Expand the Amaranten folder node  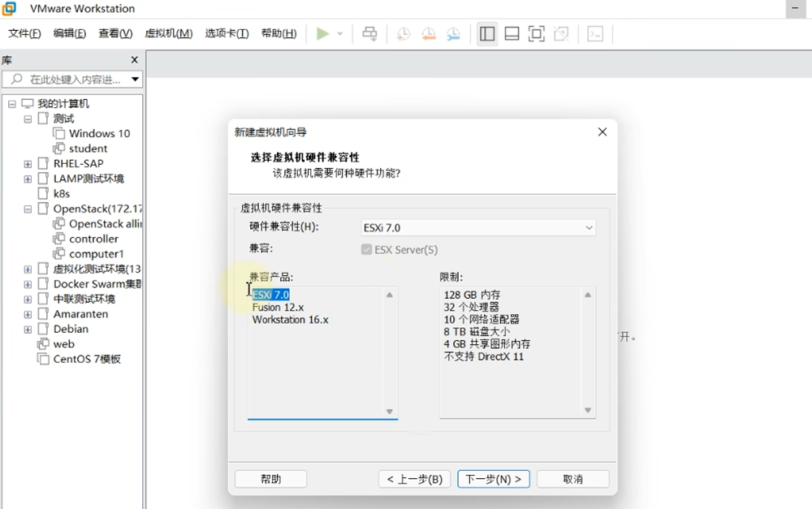coord(28,314)
